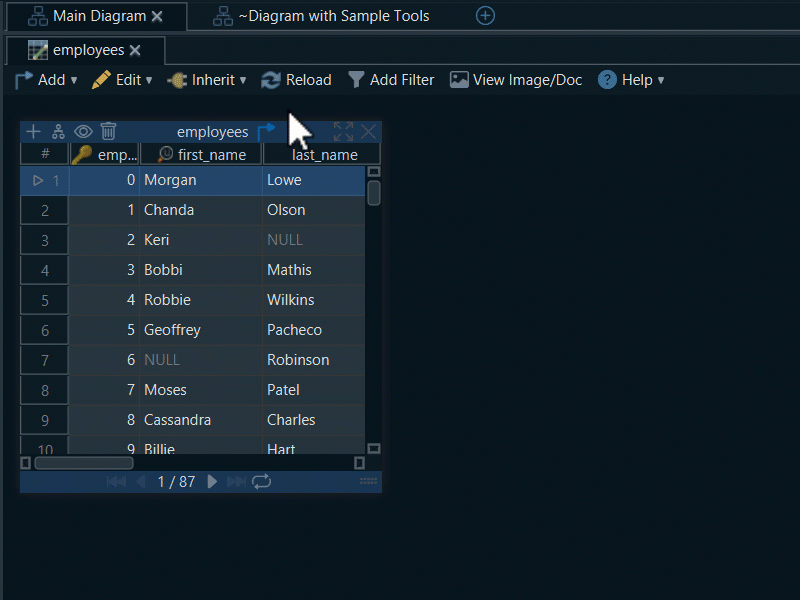
Task: Click the Reload button
Action: click(x=296, y=80)
